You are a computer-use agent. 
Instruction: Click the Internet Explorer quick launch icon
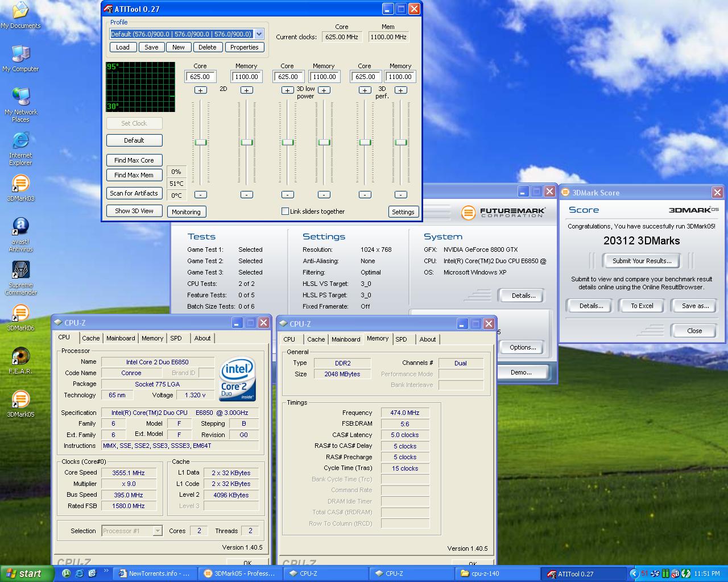[x=79, y=573]
